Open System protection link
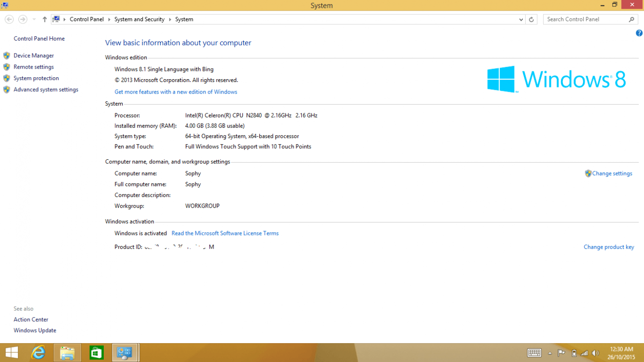The height and width of the screenshot is (362, 644). coord(36,78)
